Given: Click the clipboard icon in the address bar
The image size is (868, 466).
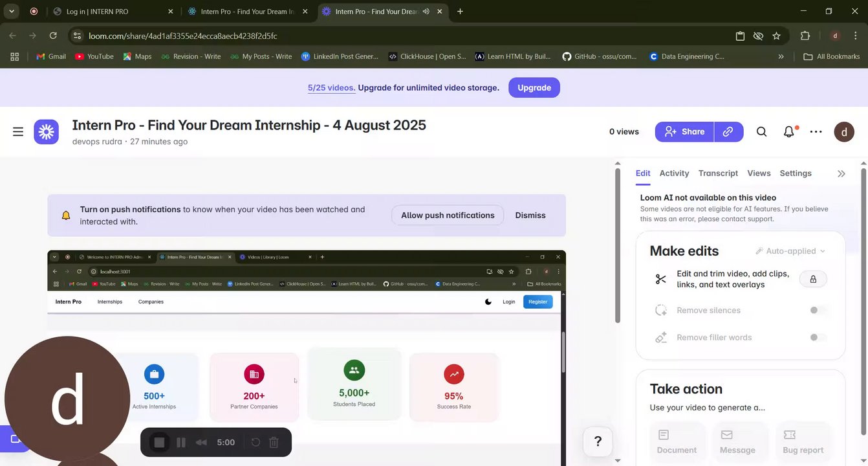Looking at the screenshot, I should (x=740, y=36).
